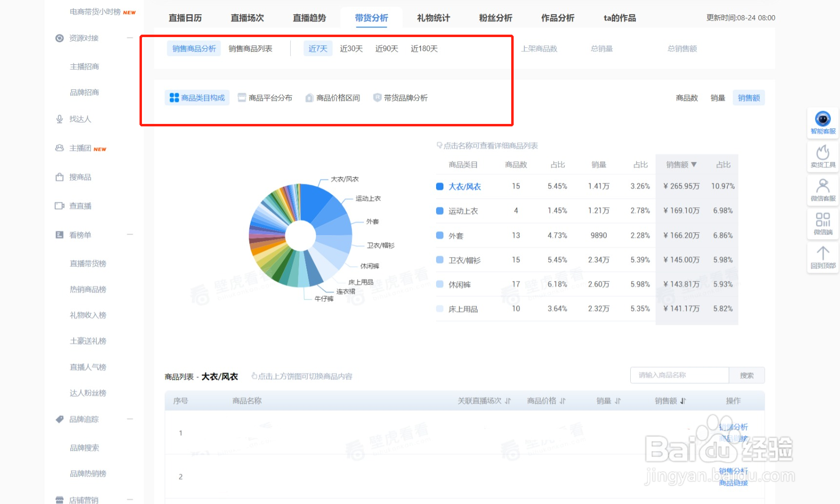Collapse the 看榜单 section

(130, 235)
